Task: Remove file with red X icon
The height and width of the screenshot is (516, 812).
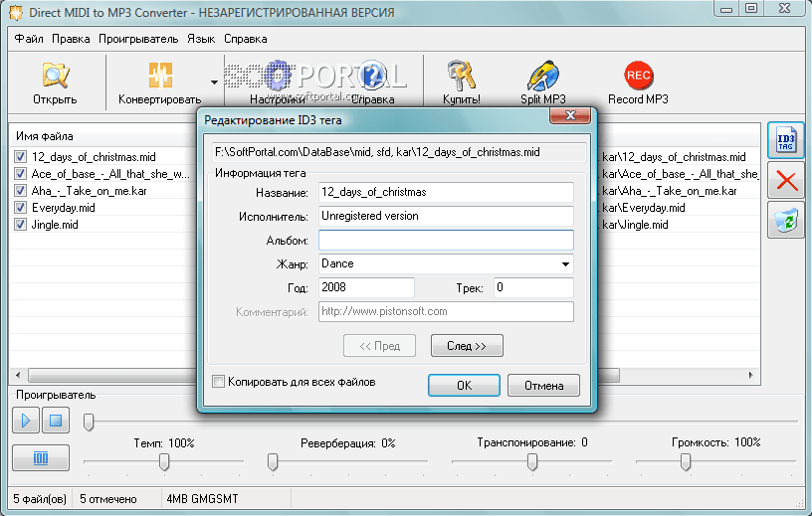Action: 785,181
